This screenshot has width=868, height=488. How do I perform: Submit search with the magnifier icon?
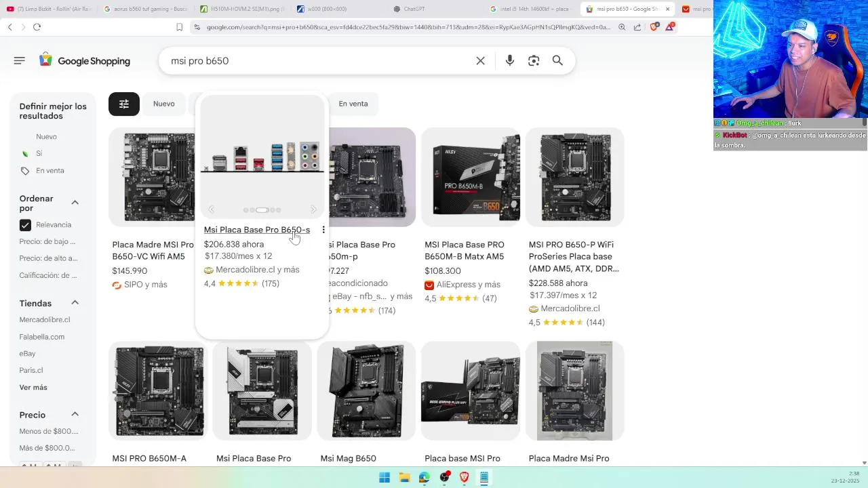point(557,61)
